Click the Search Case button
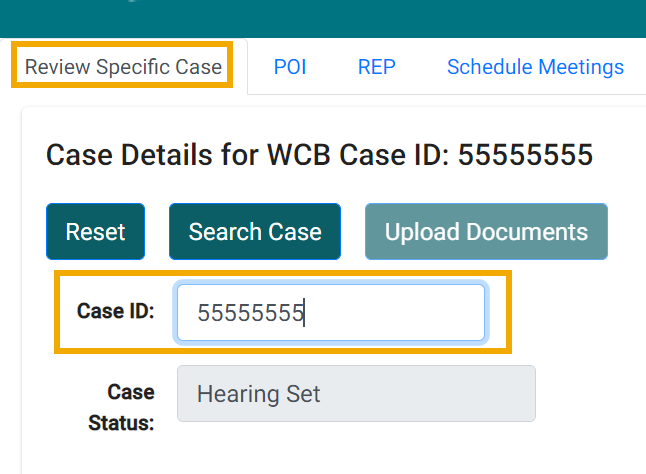 click(x=255, y=232)
